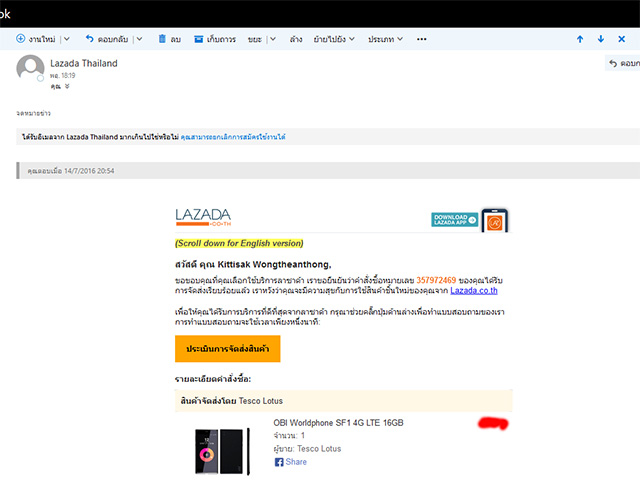640x481 pixels.
Task: Expand the Reply options dropdown arrow
Action: coord(139,39)
